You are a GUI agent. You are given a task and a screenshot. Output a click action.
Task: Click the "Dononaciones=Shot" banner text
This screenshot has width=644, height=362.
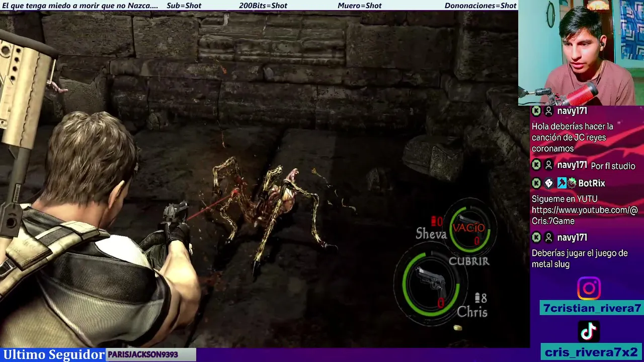pos(480,6)
